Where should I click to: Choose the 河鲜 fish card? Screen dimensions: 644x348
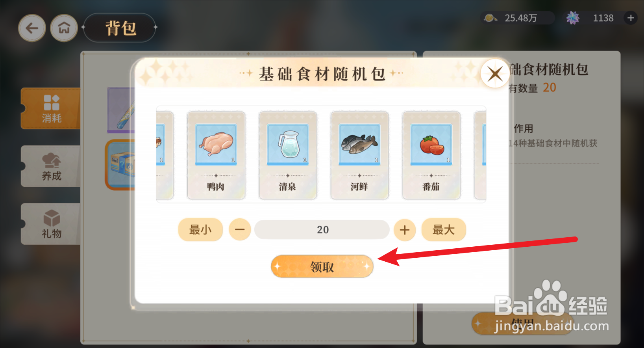click(x=359, y=155)
